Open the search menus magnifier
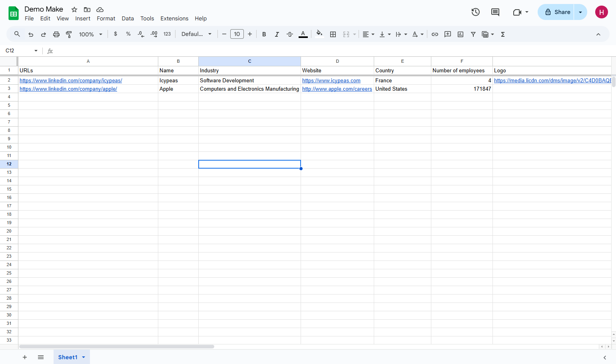Viewport: 616px width, 364px height. tap(17, 34)
